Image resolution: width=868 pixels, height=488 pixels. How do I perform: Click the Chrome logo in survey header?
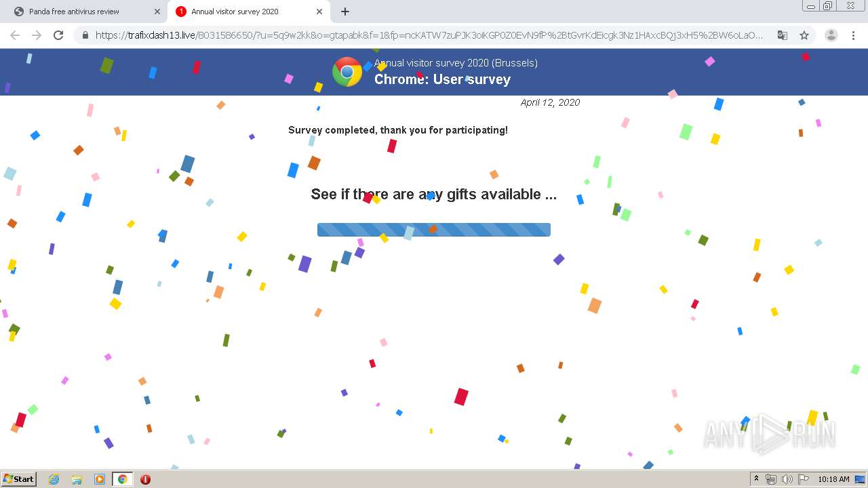click(x=347, y=72)
